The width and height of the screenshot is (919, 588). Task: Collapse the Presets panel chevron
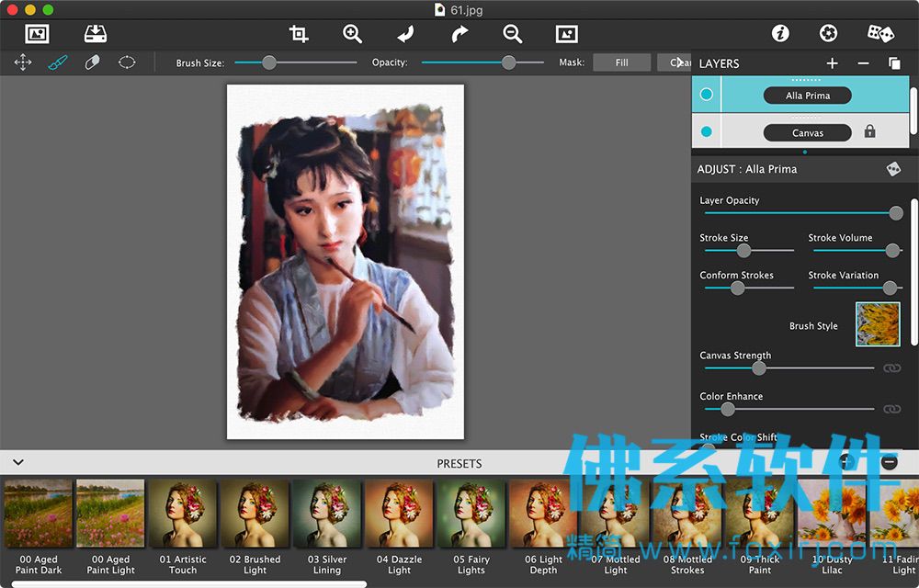click(18, 462)
